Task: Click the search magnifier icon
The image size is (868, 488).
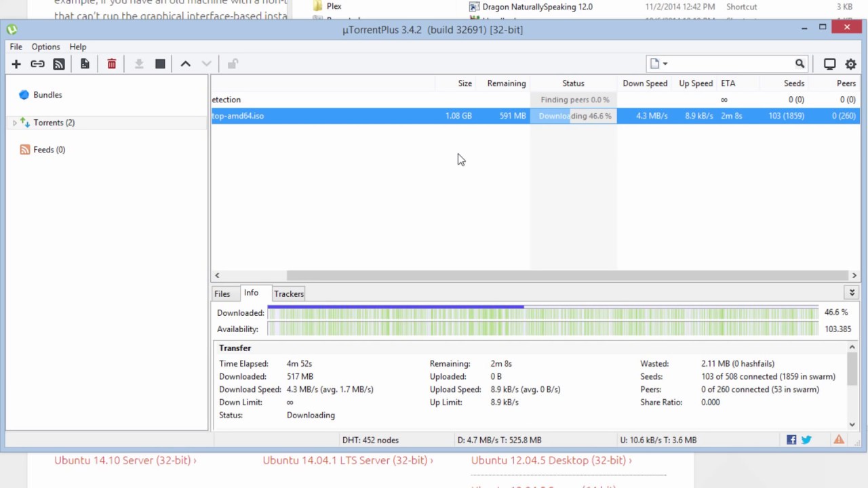Action: point(800,64)
